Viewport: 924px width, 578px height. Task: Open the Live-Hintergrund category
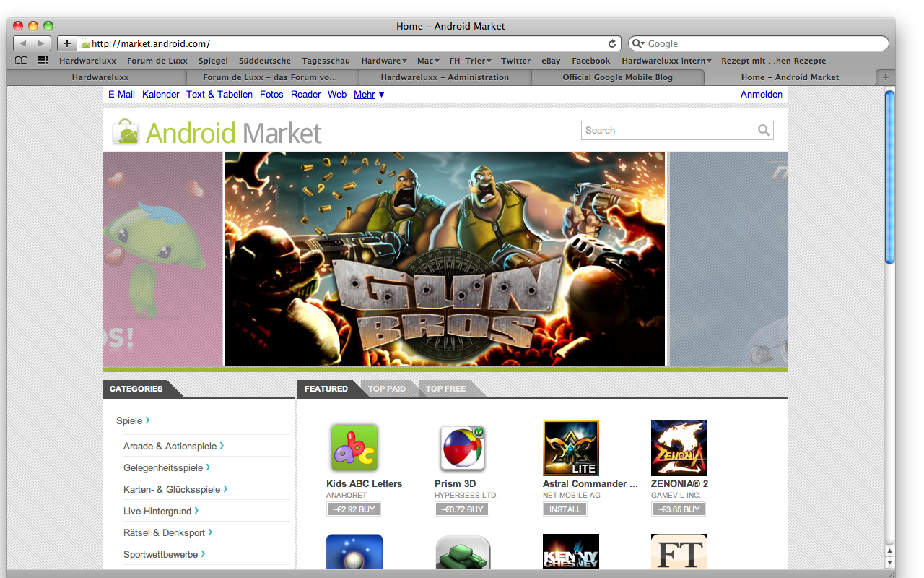161,511
